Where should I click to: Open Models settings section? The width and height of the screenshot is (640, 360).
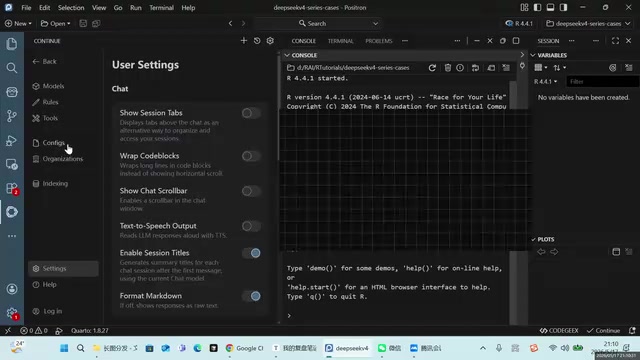tap(49, 86)
